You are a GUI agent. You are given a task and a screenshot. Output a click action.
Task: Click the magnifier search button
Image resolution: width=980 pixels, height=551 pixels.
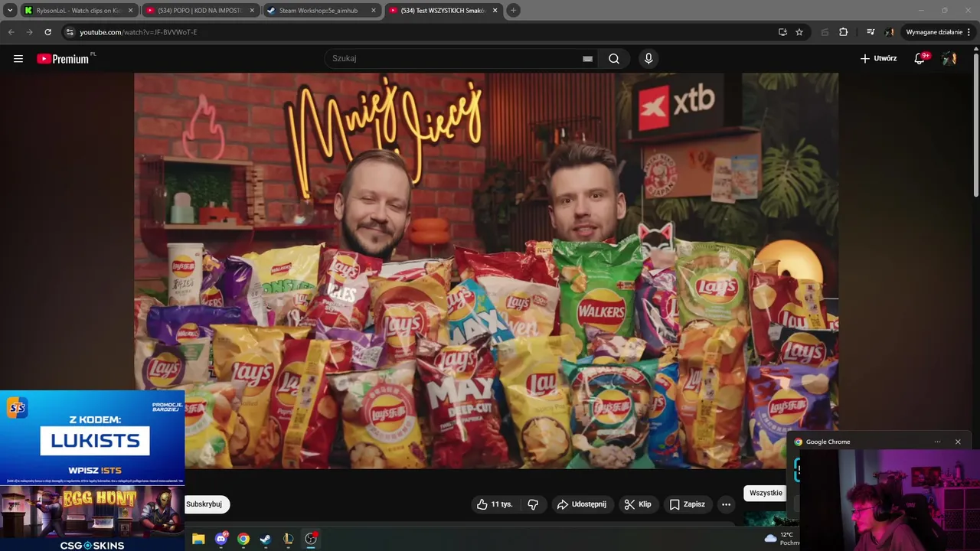[x=614, y=58]
